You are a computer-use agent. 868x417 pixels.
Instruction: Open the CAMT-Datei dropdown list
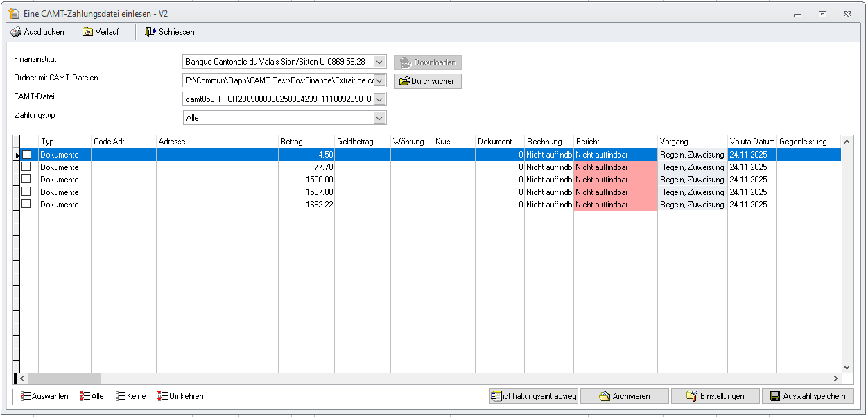tap(379, 99)
